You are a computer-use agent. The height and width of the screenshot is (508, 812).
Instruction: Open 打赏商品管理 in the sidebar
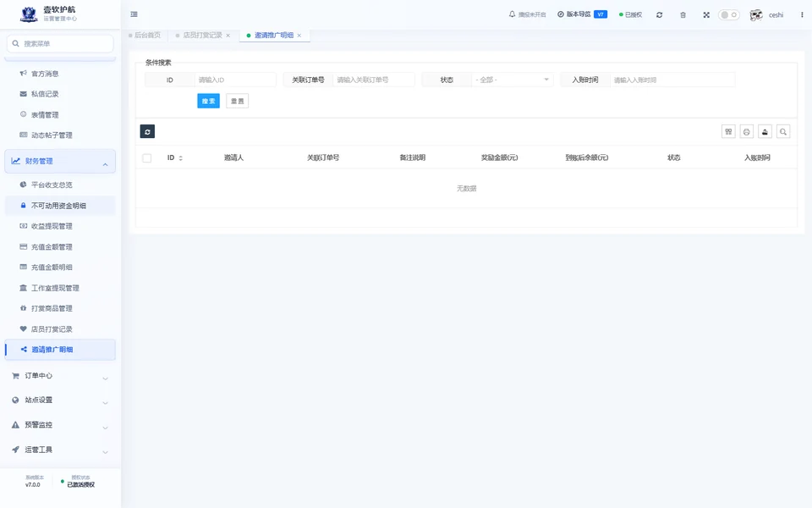(x=60, y=308)
